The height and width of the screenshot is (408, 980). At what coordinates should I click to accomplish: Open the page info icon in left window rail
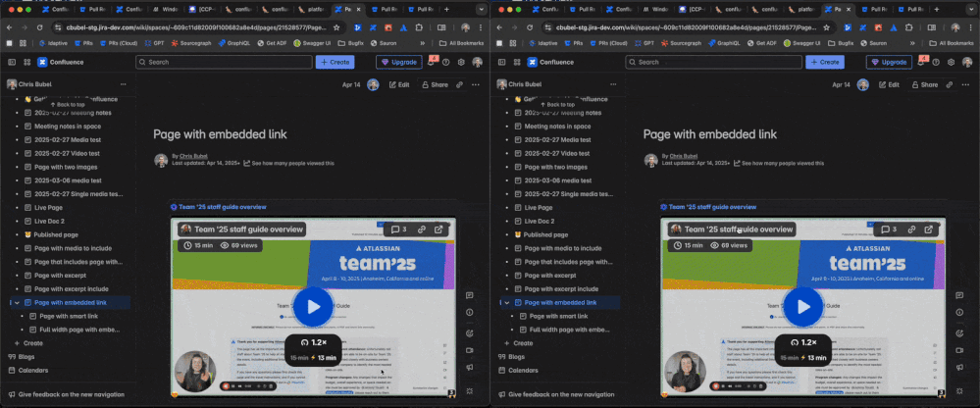point(469,313)
